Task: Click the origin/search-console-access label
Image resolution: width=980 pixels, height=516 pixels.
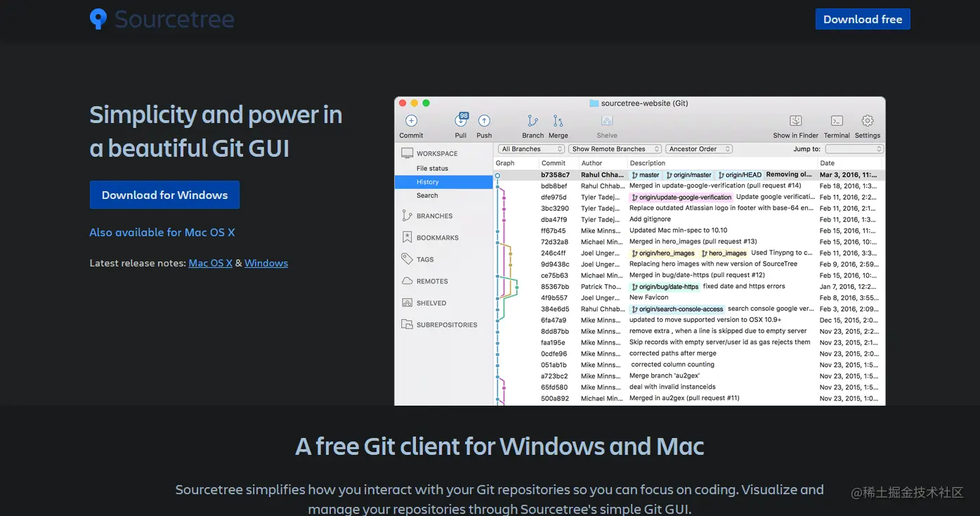Action: (x=677, y=309)
